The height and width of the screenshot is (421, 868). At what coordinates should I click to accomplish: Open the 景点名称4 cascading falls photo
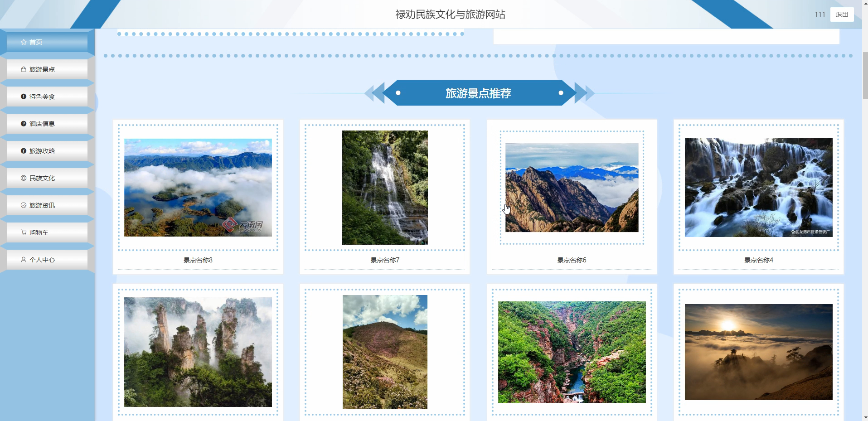point(758,188)
